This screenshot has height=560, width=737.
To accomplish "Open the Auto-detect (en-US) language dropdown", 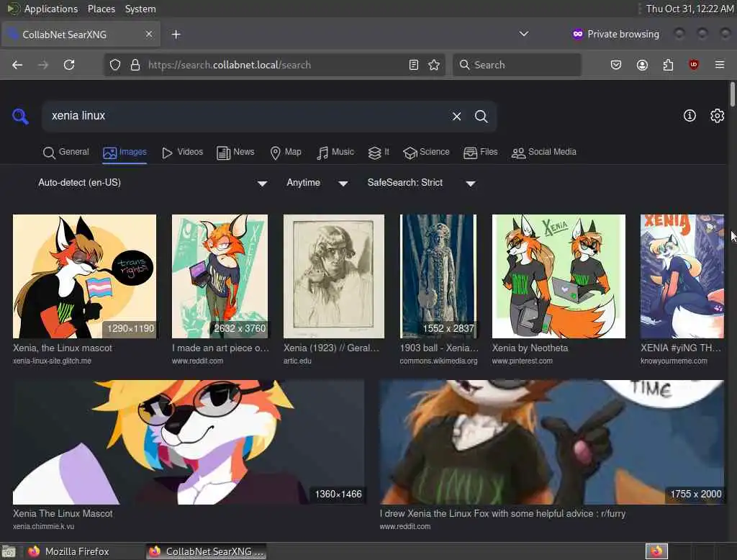I will [x=153, y=183].
